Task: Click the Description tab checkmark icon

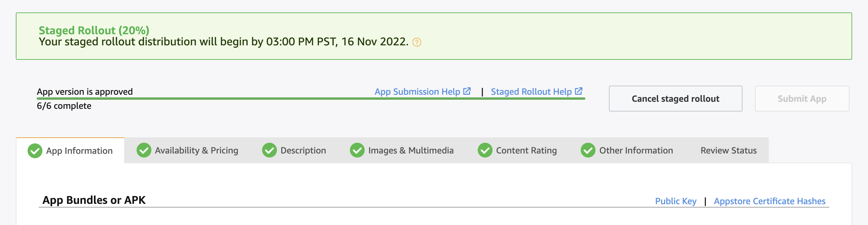Action: point(269,150)
